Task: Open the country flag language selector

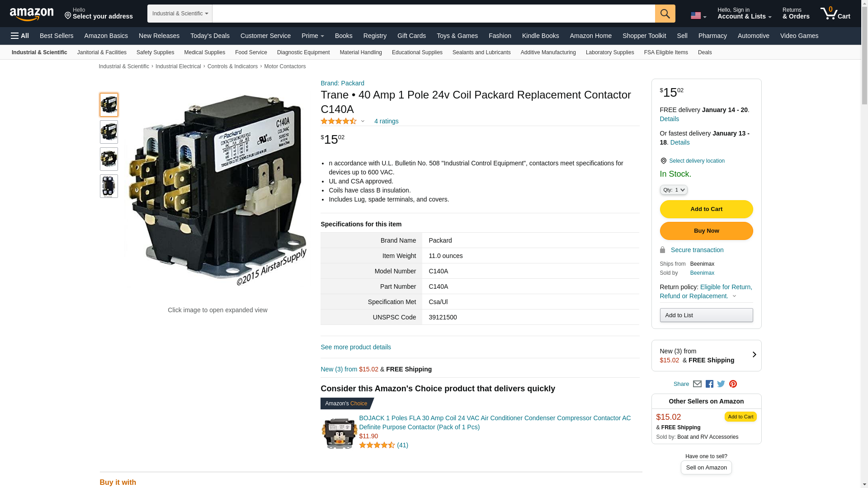Action: point(698,16)
